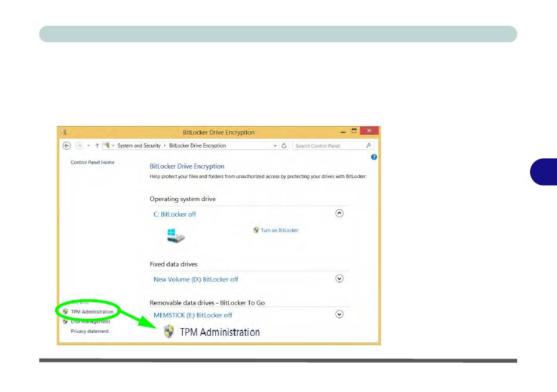Screen dimensions: 557x392
Task: Click the Control Panel icon in address bar
Action: 107,145
